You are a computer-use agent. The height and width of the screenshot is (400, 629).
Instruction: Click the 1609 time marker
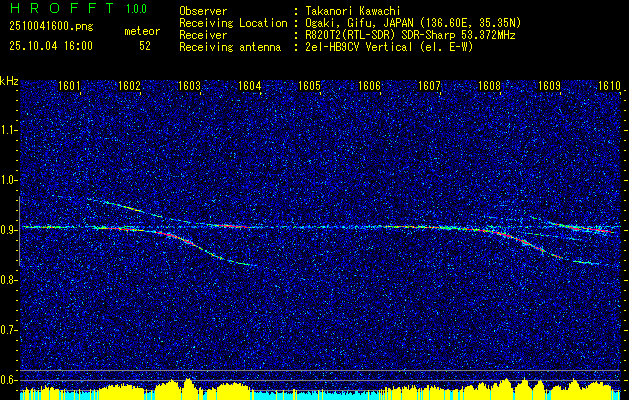point(549,86)
